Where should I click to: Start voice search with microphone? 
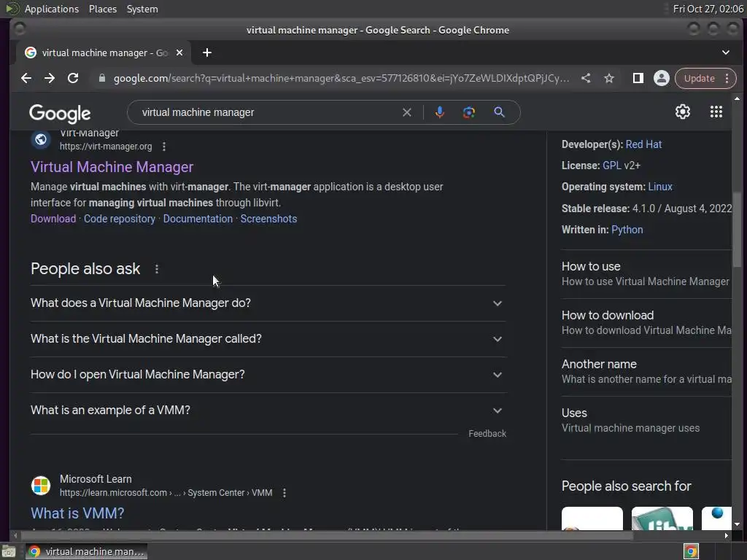(440, 112)
